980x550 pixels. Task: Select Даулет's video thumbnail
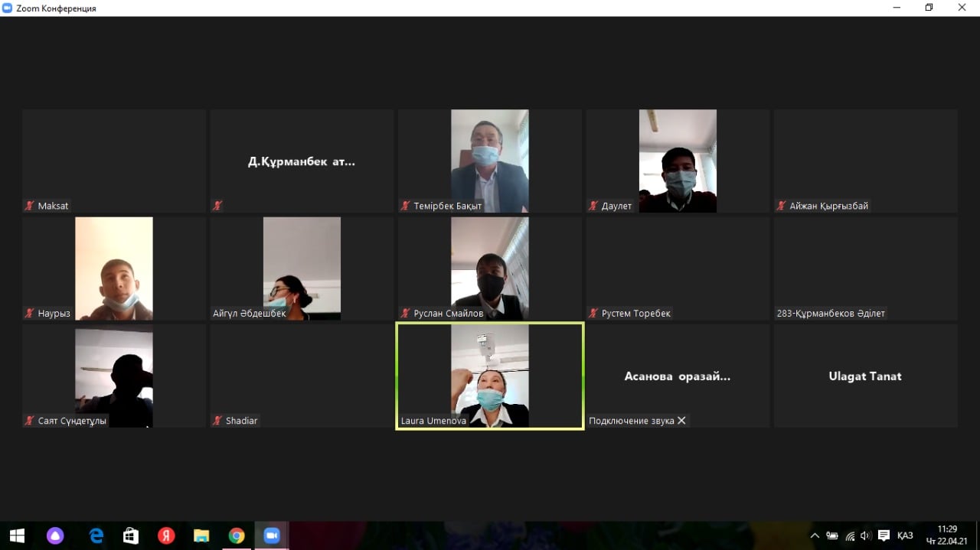[x=678, y=161]
